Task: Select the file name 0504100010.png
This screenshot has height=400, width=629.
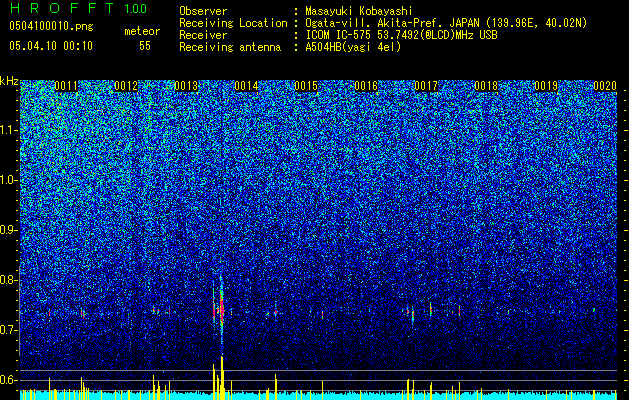Action: (x=51, y=27)
